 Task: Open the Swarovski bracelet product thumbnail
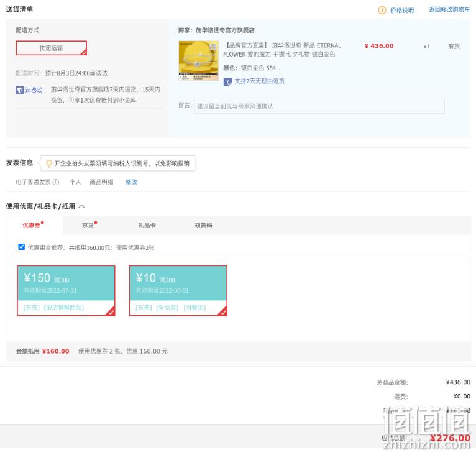pyautogui.click(x=198, y=60)
